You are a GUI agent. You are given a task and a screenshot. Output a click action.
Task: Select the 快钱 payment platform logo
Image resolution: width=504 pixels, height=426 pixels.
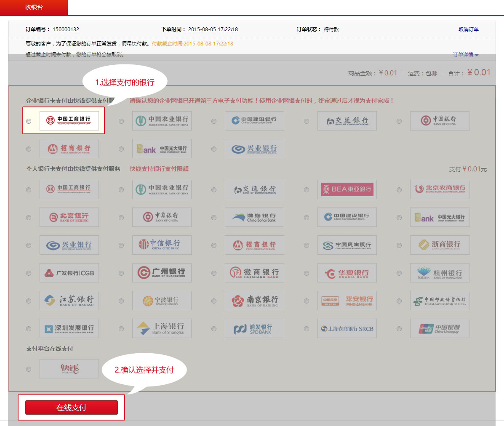tap(69, 369)
